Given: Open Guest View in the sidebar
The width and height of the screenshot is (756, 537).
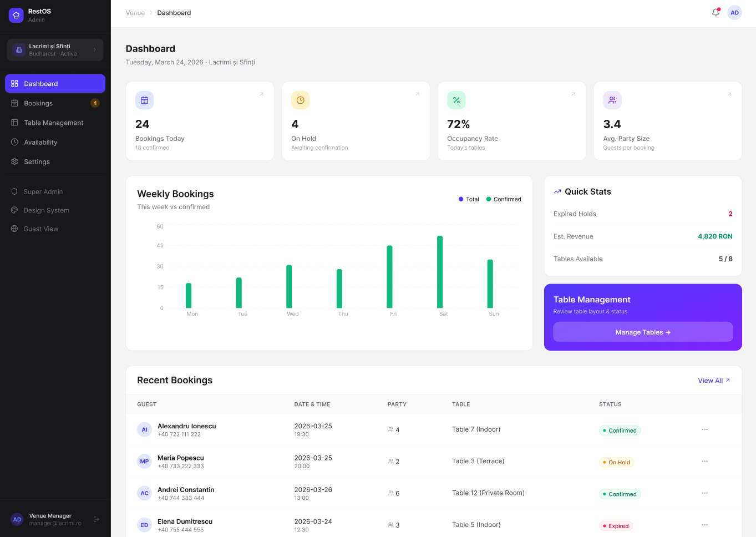Looking at the screenshot, I should [x=55, y=229].
